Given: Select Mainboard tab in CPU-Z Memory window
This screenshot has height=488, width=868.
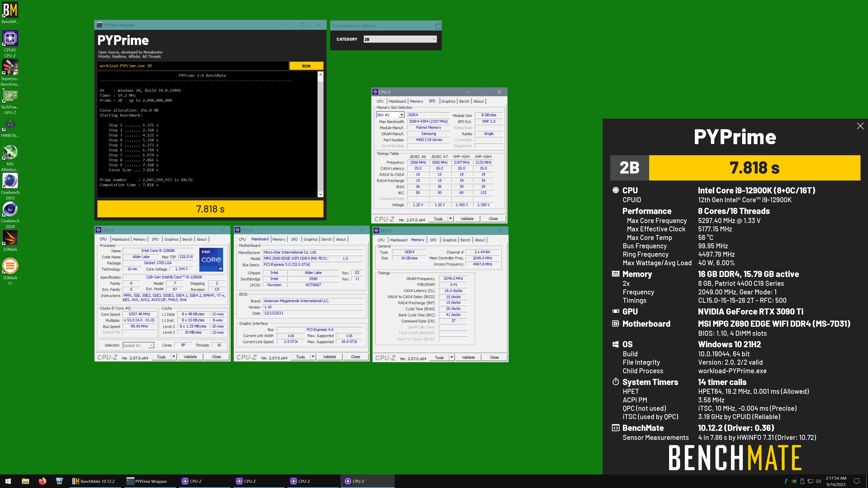Looking at the screenshot, I should pyautogui.click(x=399, y=240).
